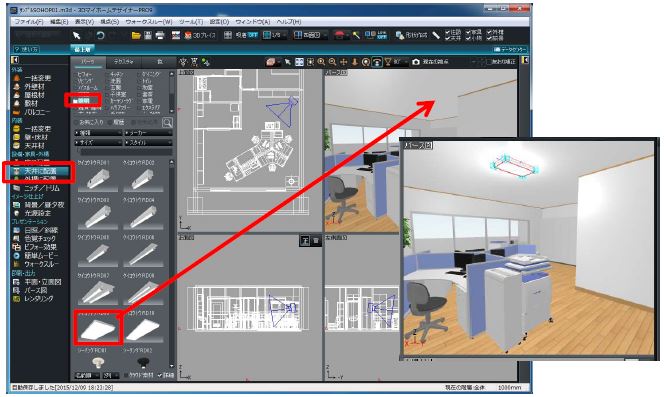Click the 3Dプレイス button
664x397 pixels.
pos(200,36)
